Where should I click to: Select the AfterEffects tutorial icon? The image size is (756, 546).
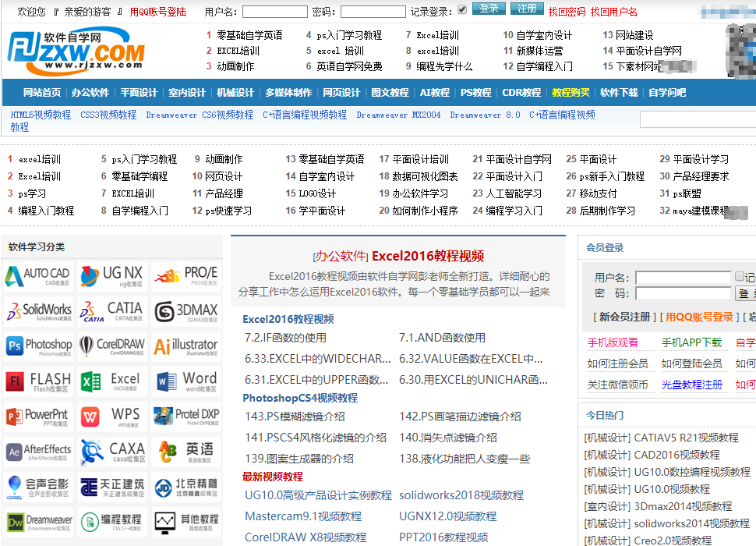click(38, 452)
